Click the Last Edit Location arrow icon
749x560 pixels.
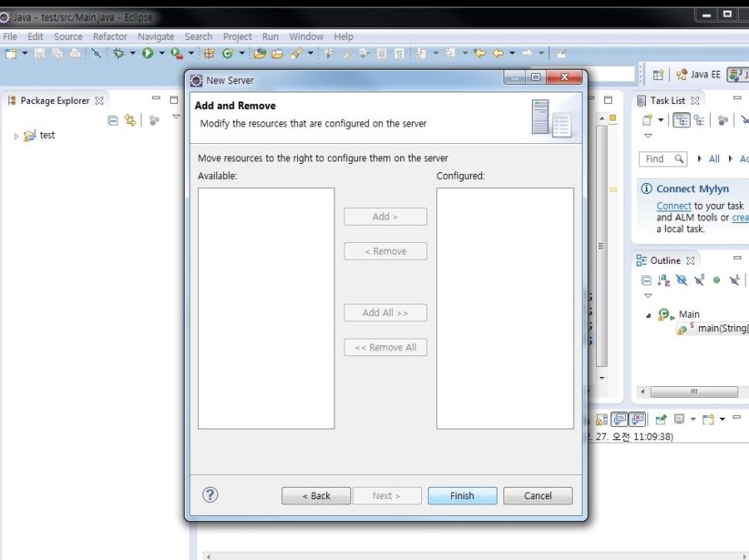[479, 53]
